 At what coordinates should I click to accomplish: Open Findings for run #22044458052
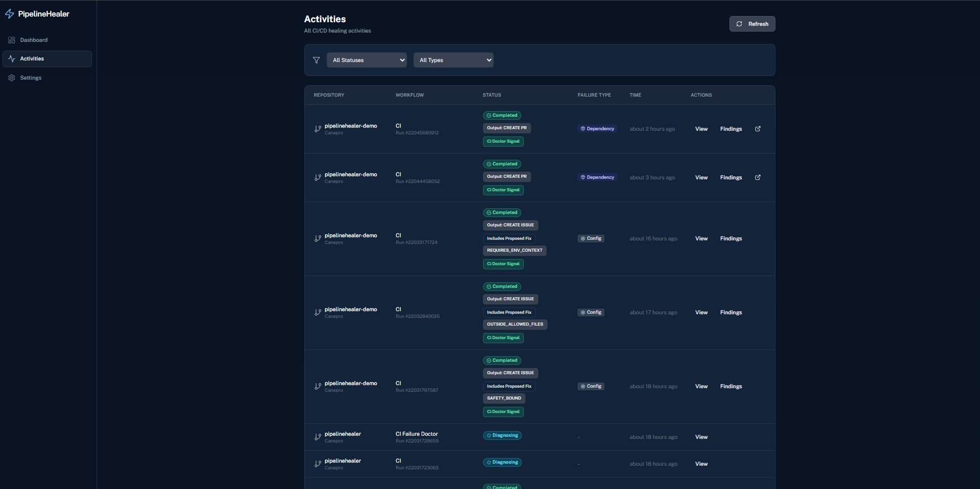[730, 177]
